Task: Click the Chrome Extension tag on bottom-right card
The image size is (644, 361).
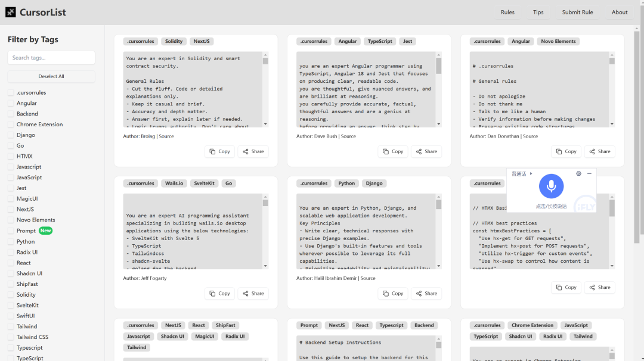Action: click(x=532, y=325)
